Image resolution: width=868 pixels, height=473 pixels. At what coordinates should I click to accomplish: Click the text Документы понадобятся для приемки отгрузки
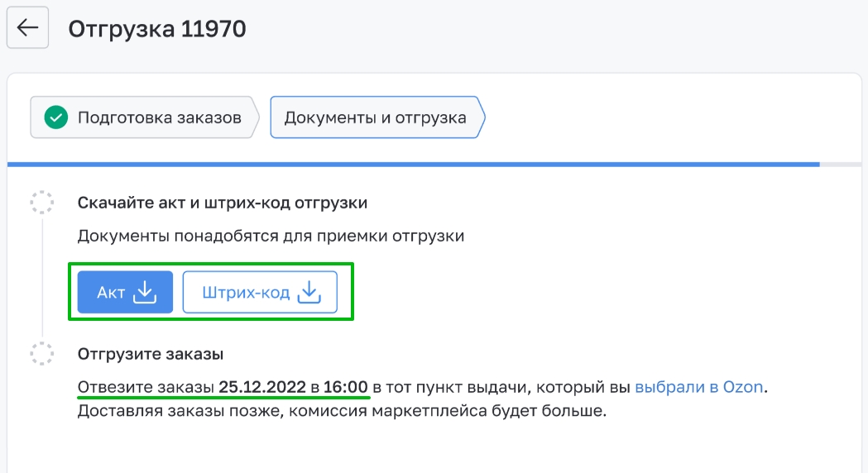pos(271,236)
